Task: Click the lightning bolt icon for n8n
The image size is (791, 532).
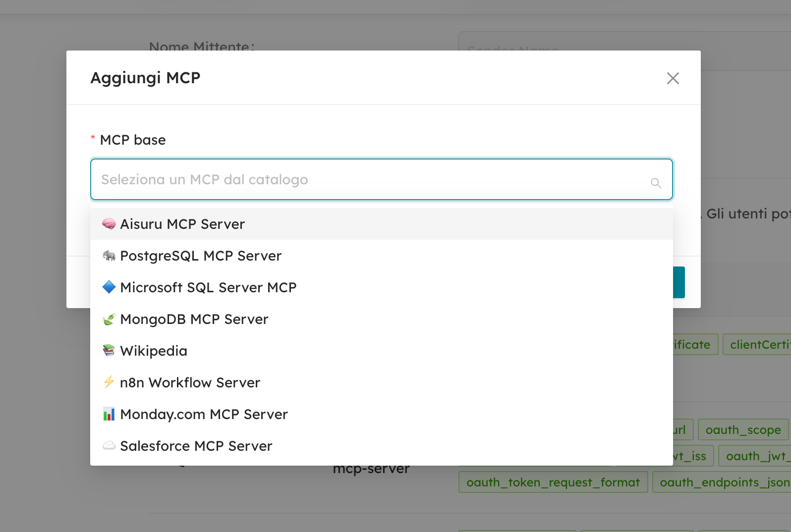Action: click(109, 382)
